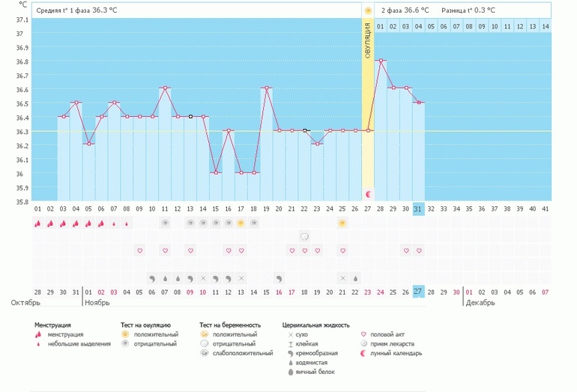Select the positive ovulation test on cycle day 17

241,223
